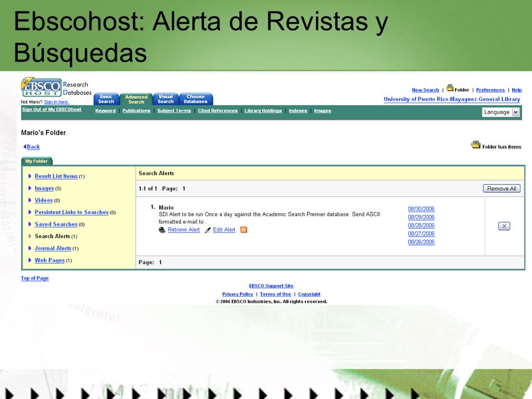Click the Edit Alert link
This screenshot has height=399, width=532.
pyautogui.click(x=224, y=229)
